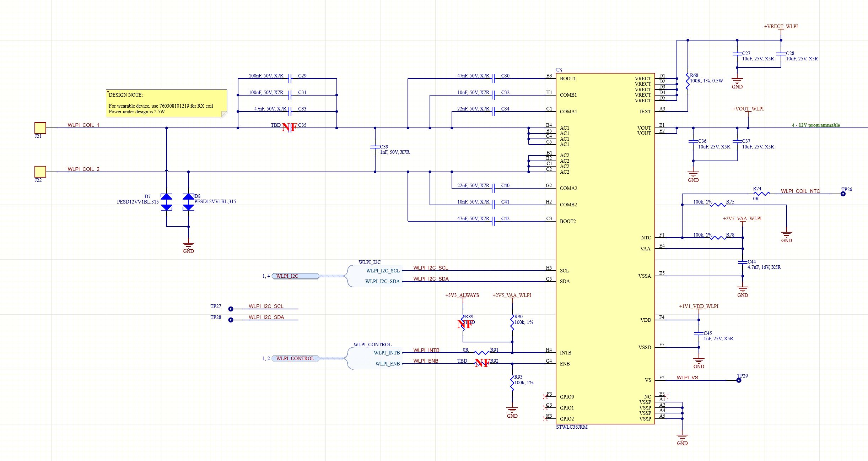The height and width of the screenshot is (461, 868).
Task: Click the GND symbol below D8
Action: tap(188, 245)
